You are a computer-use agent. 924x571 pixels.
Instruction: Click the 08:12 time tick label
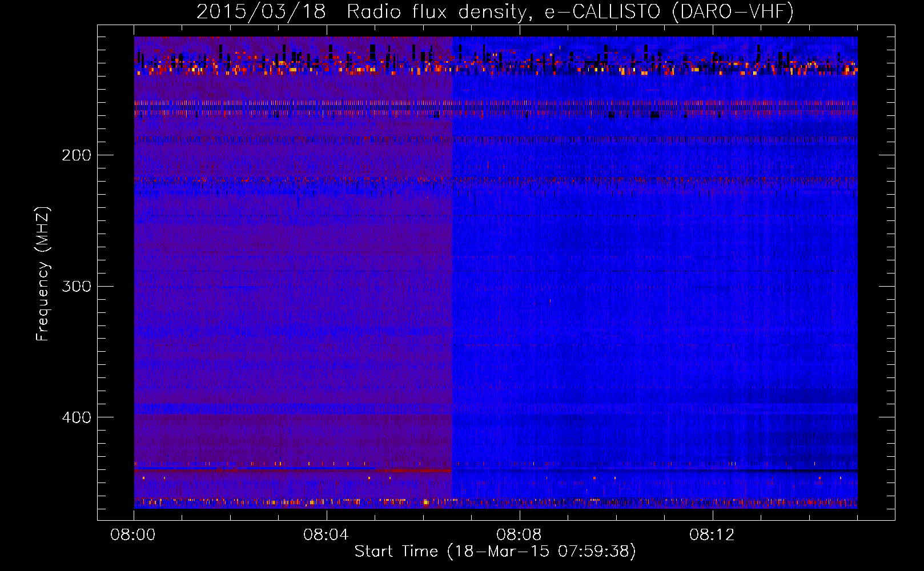point(712,535)
